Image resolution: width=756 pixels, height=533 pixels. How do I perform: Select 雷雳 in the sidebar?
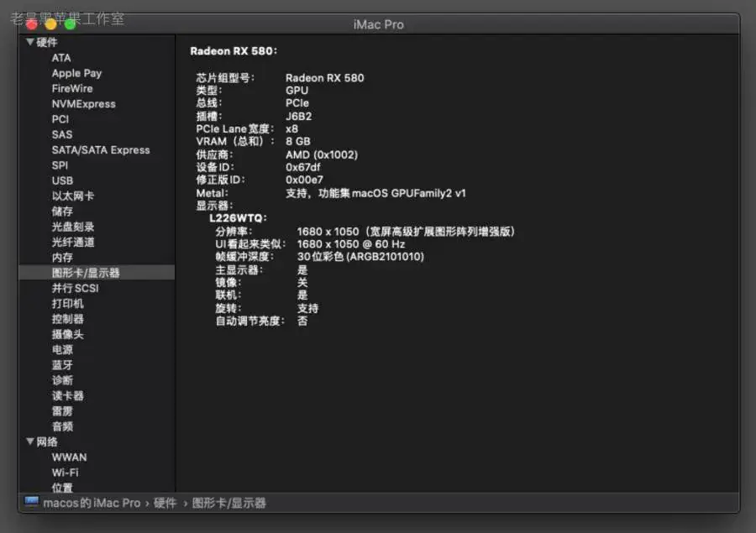click(x=62, y=411)
